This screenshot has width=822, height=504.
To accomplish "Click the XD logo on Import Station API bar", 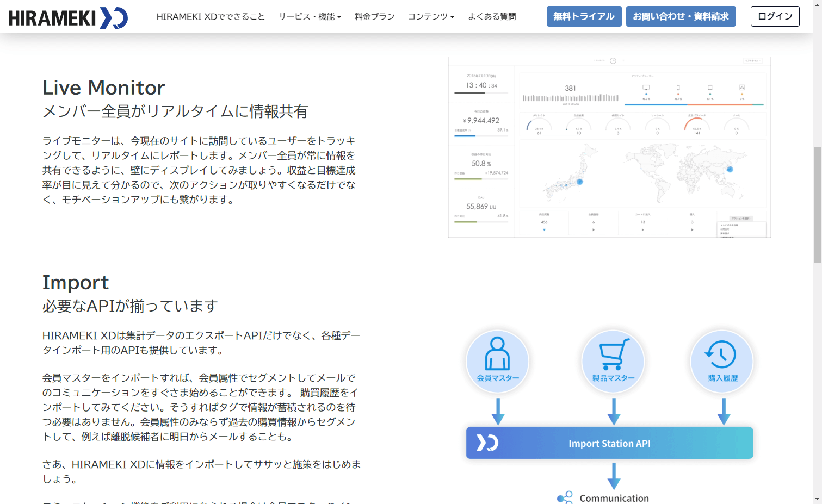I will coord(487,443).
